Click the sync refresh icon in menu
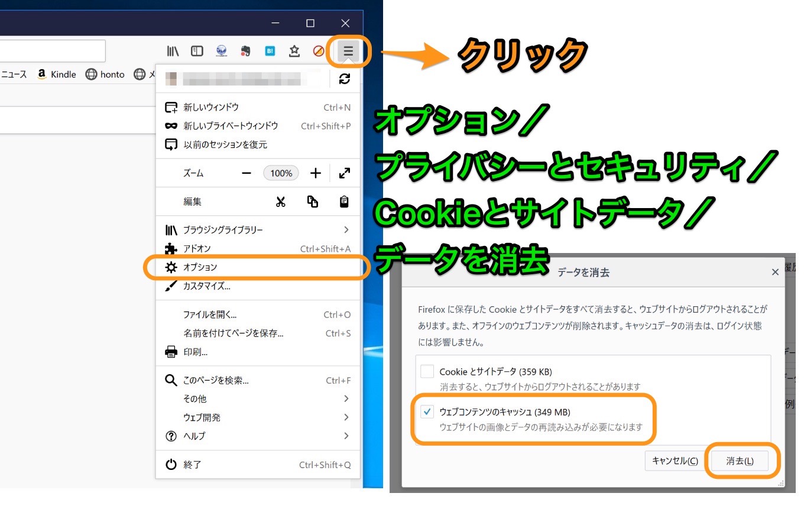The width and height of the screenshot is (804, 532). pos(345,79)
